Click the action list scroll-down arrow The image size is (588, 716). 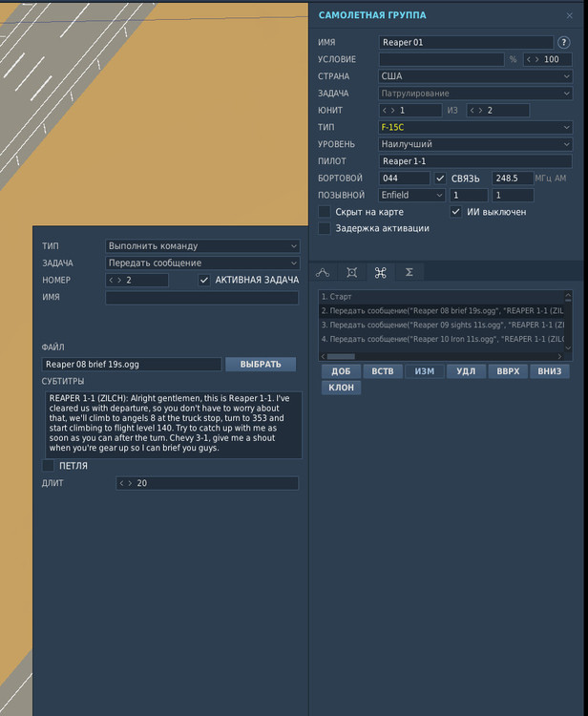point(568,347)
